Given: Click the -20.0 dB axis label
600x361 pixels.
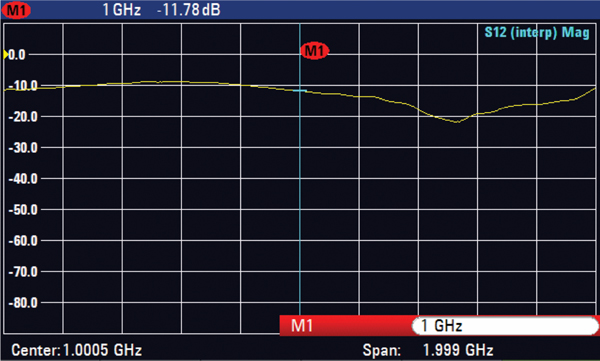Looking at the screenshot, I should (23, 117).
